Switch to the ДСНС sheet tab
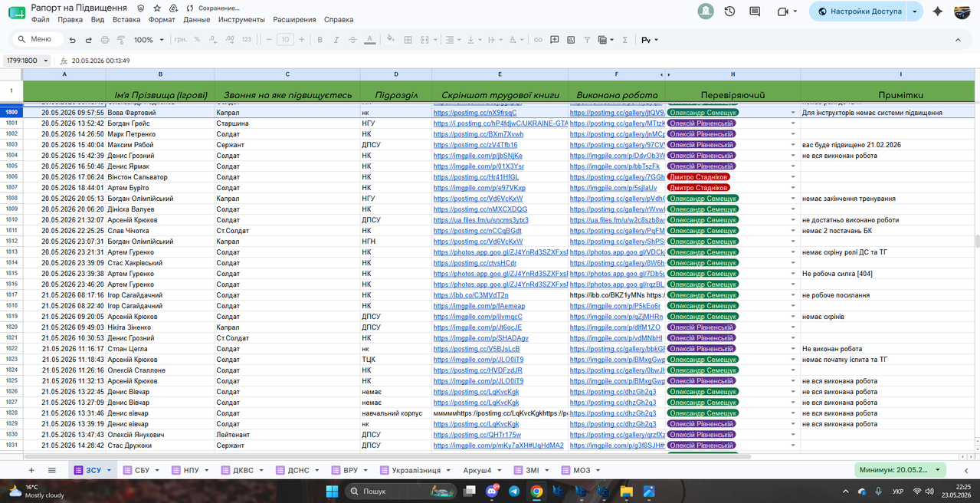The width and height of the screenshot is (980, 503). point(298,470)
